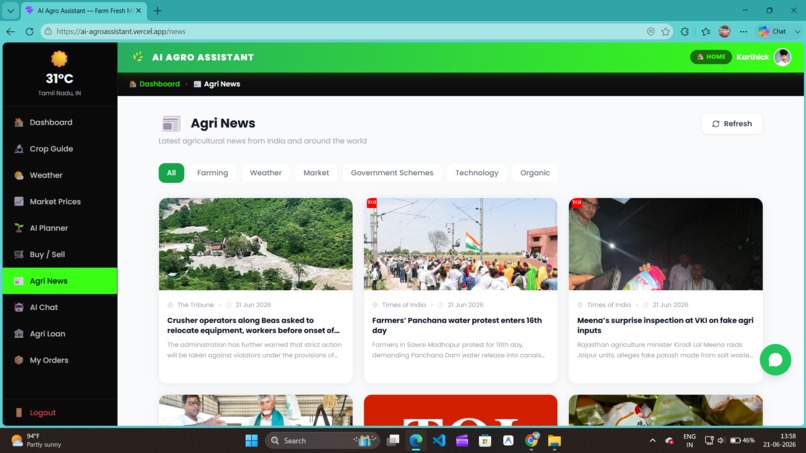Open Dashboard in the sidebar
The height and width of the screenshot is (453, 806).
point(60,122)
